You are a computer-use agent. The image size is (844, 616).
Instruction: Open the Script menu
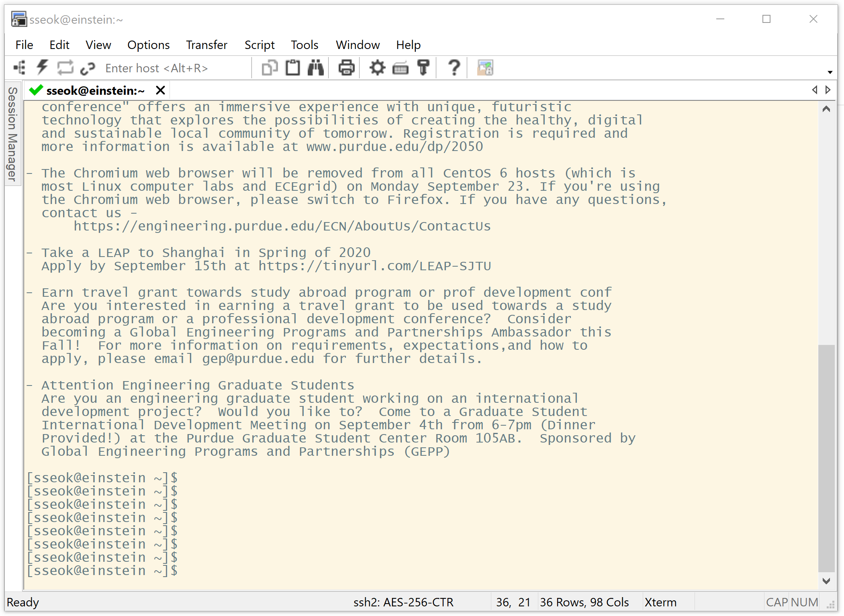pyautogui.click(x=260, y=45)
